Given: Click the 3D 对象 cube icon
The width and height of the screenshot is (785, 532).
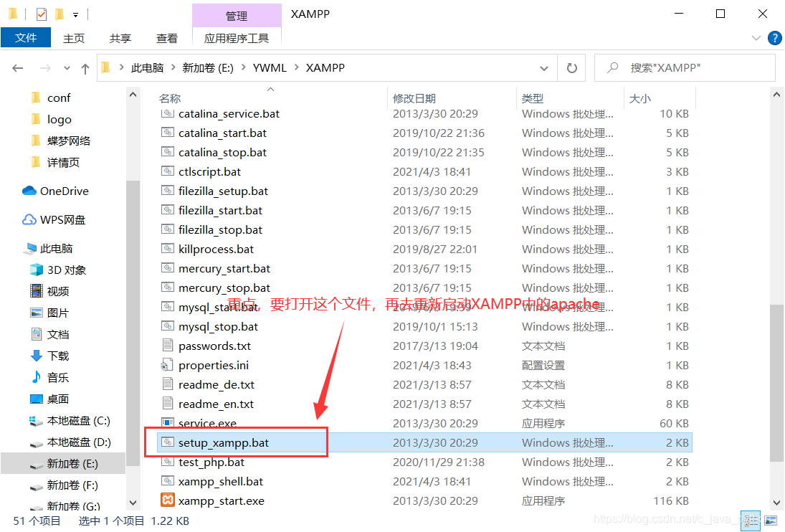Looking at the screenshot, I should click(x=37, y=270).
